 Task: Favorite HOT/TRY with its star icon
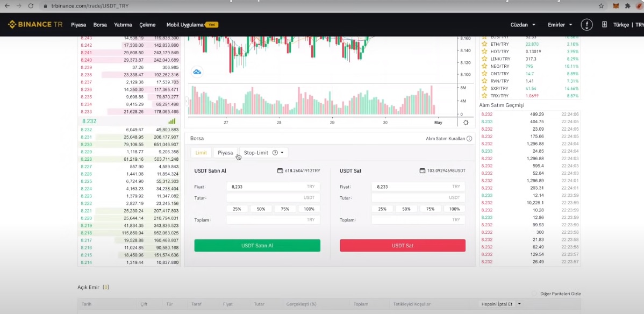(484, 52)
